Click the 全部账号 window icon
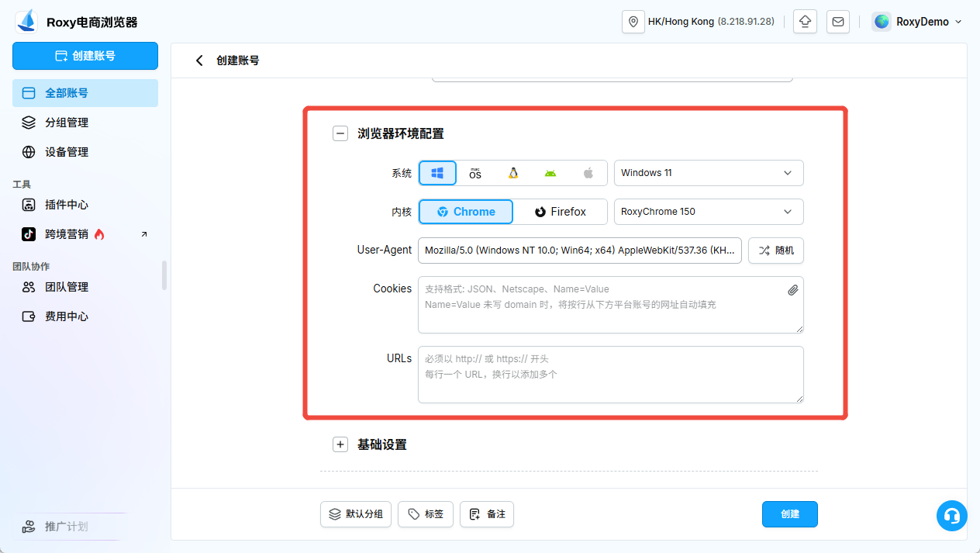This screenshot has width=980, height=553. 29,93
